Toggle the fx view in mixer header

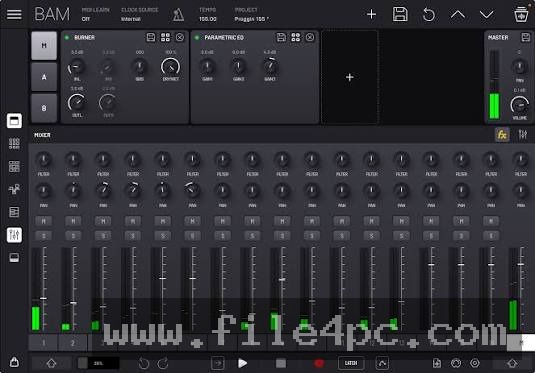[502, 135]
